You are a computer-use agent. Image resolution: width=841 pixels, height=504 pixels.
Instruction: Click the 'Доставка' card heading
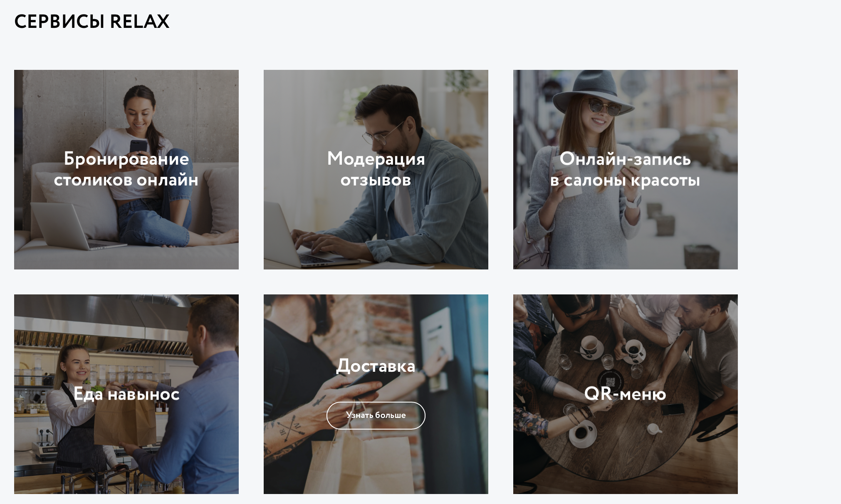coord(376,366)
